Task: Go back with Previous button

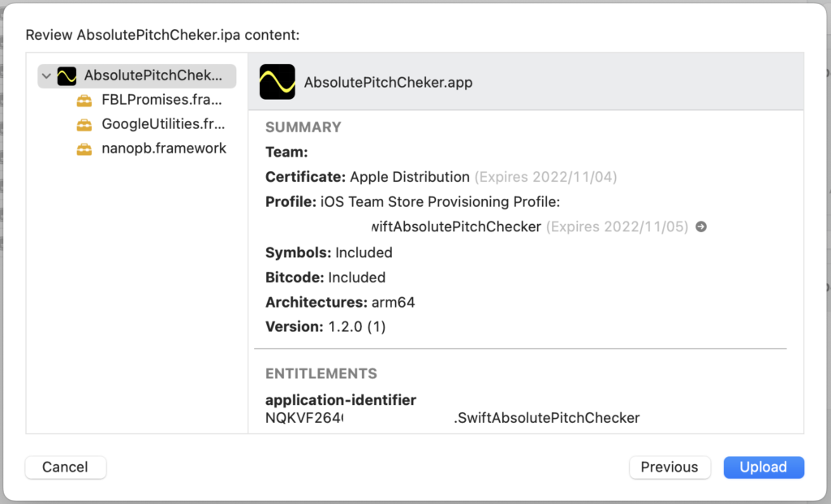Action: pyautogui.click(x=670, y=467)
